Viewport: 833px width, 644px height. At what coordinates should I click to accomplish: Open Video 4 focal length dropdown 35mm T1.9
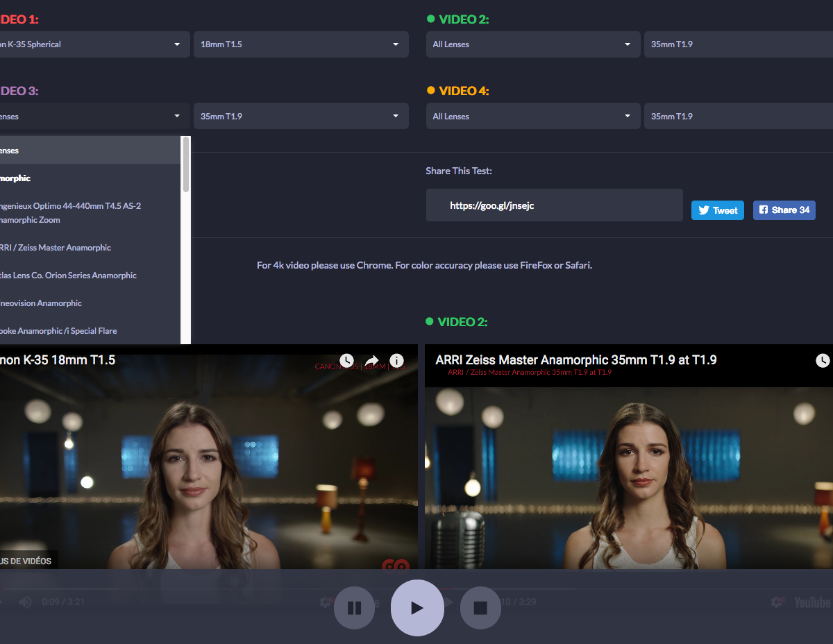739,117
